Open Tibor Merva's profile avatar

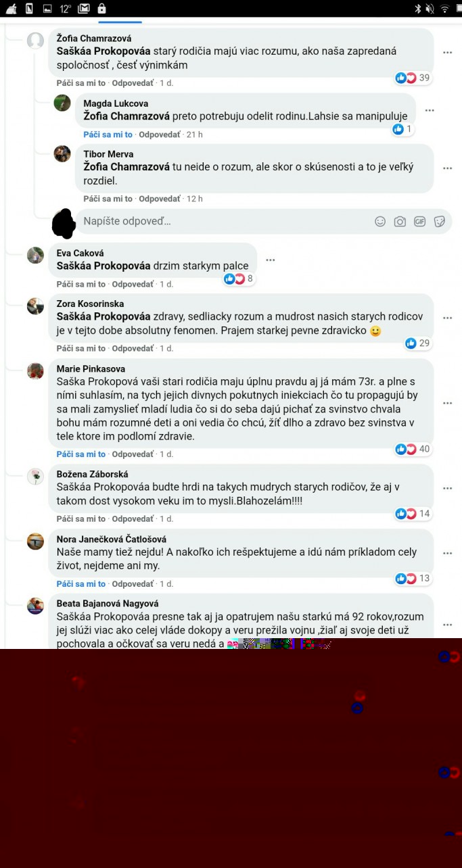(62, 153)
